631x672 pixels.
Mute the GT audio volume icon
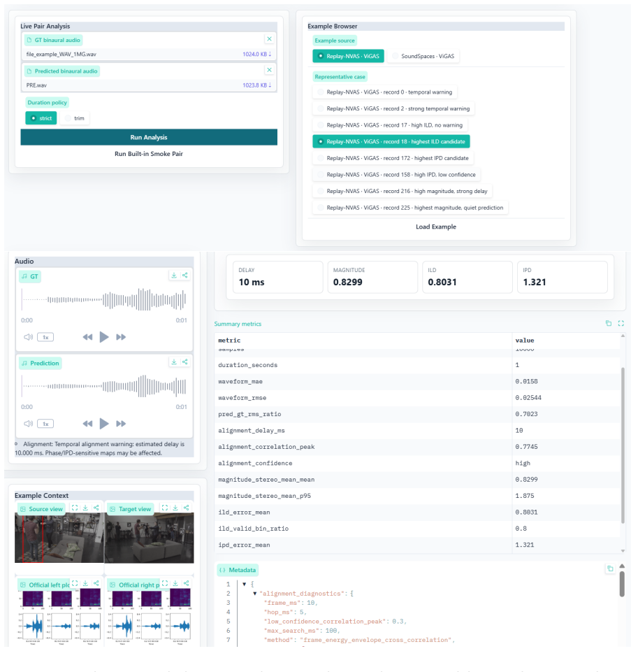[x=28, y=337]
